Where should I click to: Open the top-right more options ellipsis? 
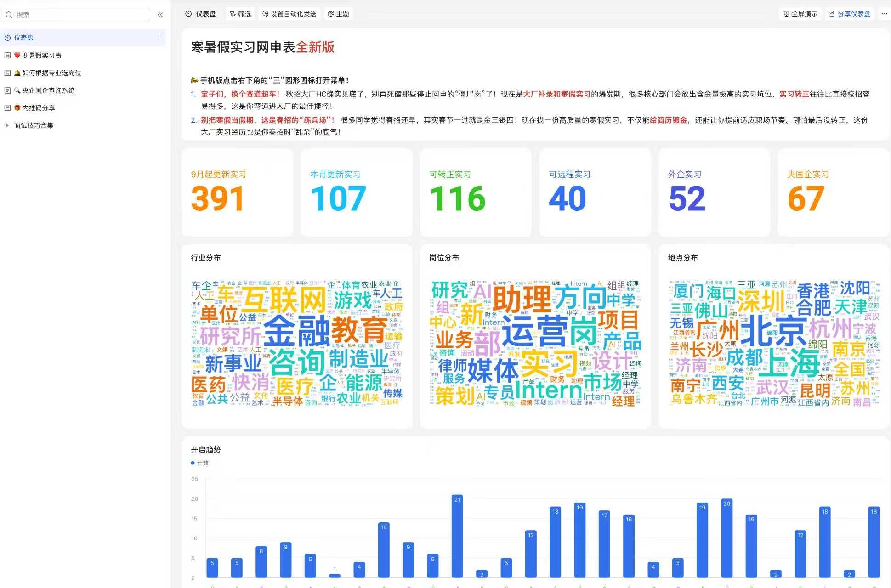[x=884, y=14]
